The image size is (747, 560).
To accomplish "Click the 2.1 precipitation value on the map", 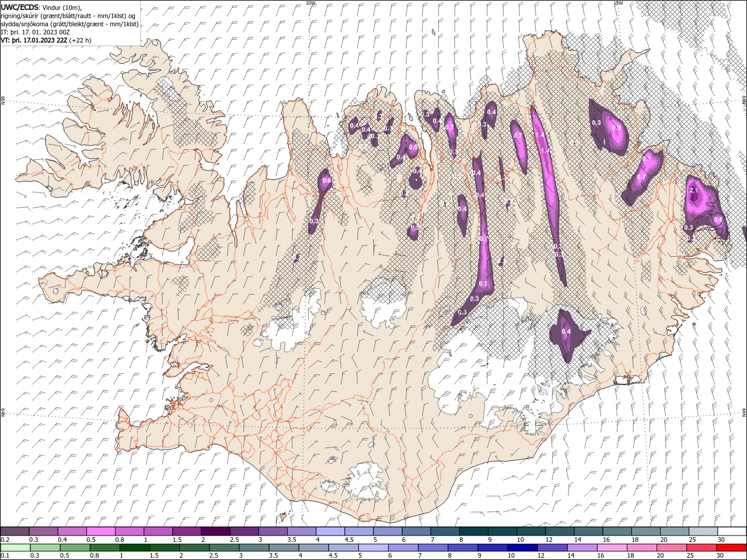I will pyautogui.click(x=694, y=190).
